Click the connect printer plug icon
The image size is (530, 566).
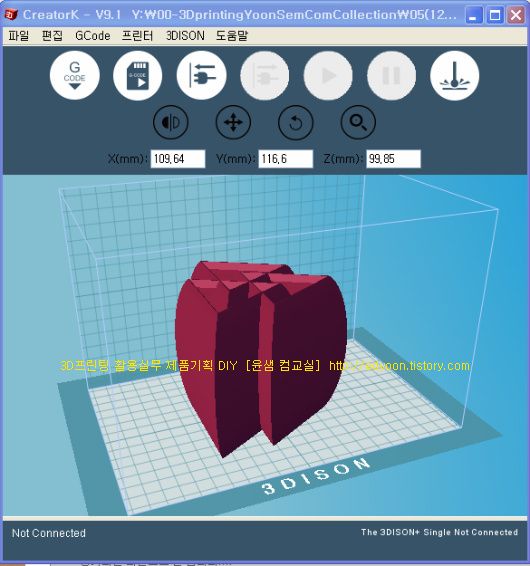tap(201, 75)
